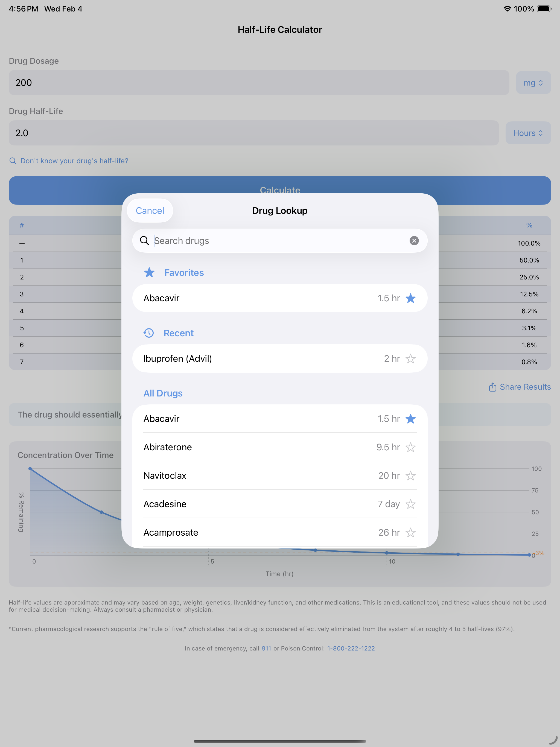Tap Poison Control number 1-800-222-1222

[x=351, y=648]
